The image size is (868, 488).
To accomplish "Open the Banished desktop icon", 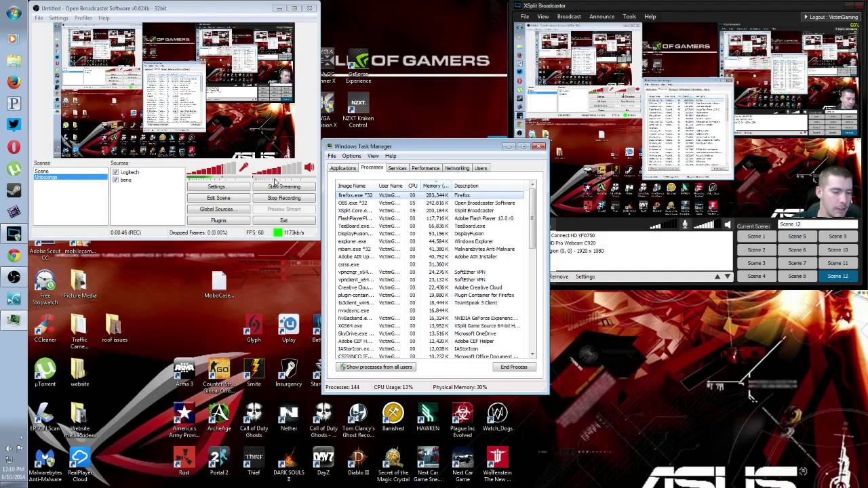I will [393, 417].
